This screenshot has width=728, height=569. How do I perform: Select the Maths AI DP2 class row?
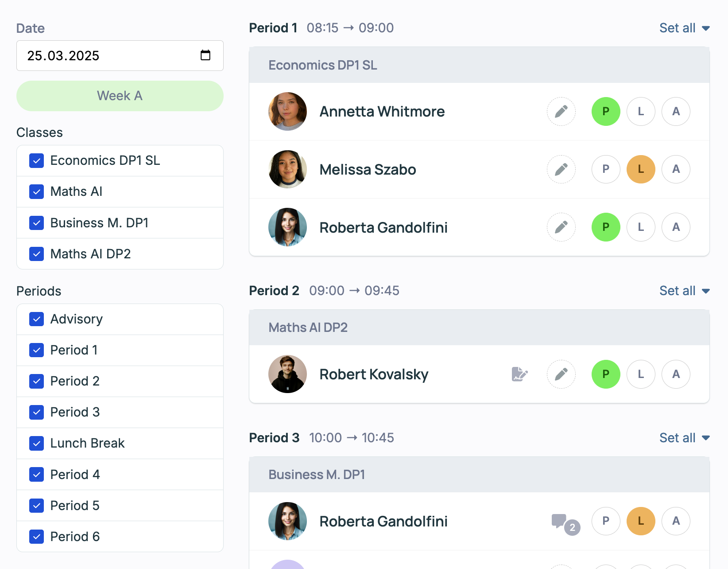[90, 254]
